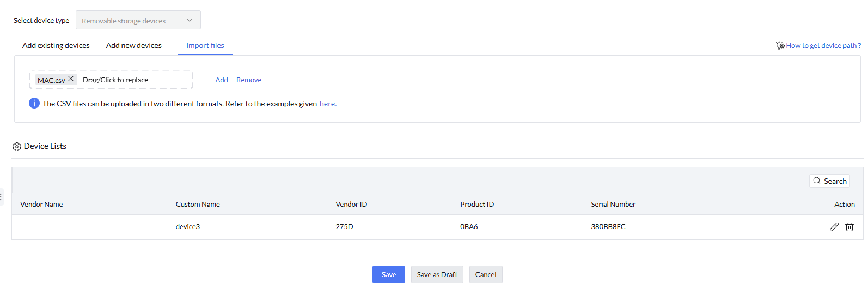The width and height of the screenshot is (868, 288).
Task: Delete device3 using the trash icon
Action: (849, 227)
